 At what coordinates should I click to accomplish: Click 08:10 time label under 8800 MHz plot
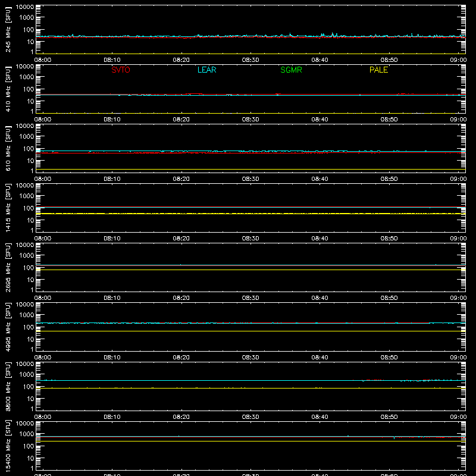(x=112, y=417)
